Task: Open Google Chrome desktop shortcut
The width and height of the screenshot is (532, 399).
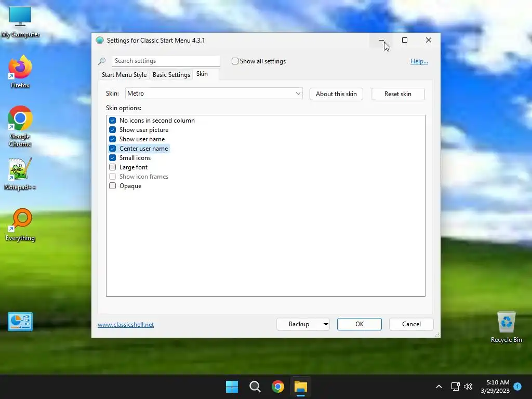Action: (x=20, y=126)
